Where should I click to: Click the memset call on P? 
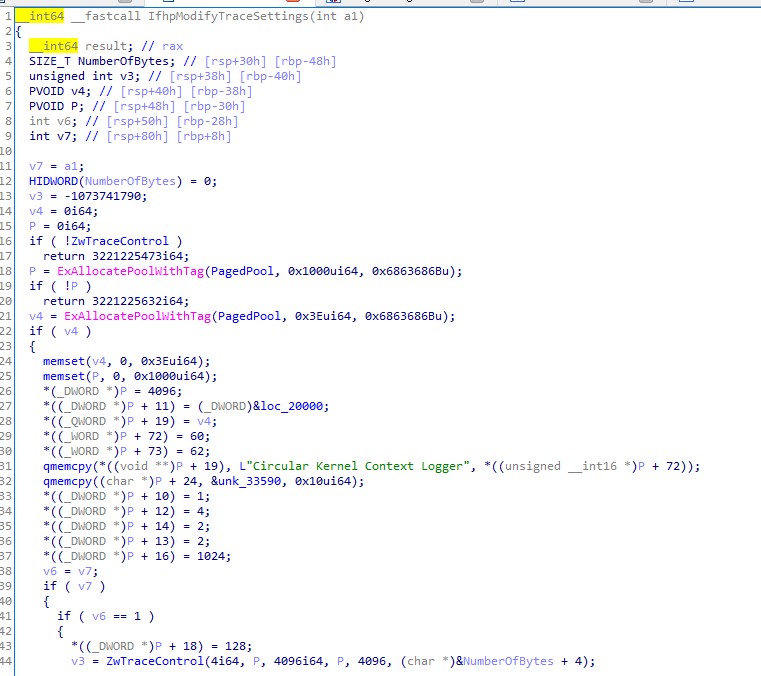click(64, 377)
